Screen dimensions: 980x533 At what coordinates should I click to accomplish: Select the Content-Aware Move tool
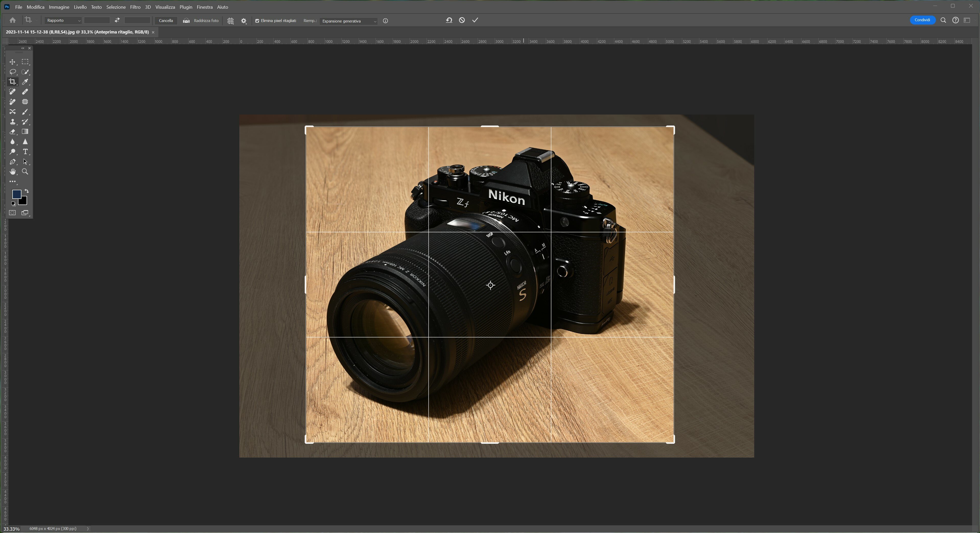[x=13, y=111]
